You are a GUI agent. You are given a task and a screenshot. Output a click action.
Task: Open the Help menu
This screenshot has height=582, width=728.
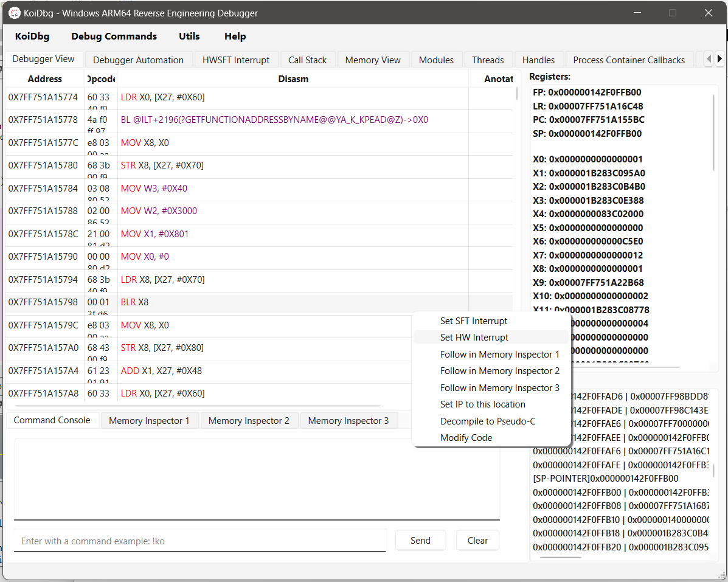coord(235,36)
